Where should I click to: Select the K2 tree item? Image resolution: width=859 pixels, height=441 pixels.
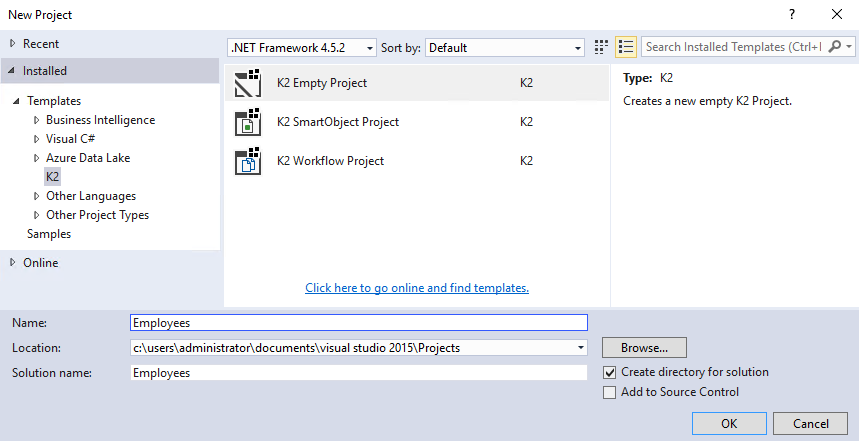53,177
